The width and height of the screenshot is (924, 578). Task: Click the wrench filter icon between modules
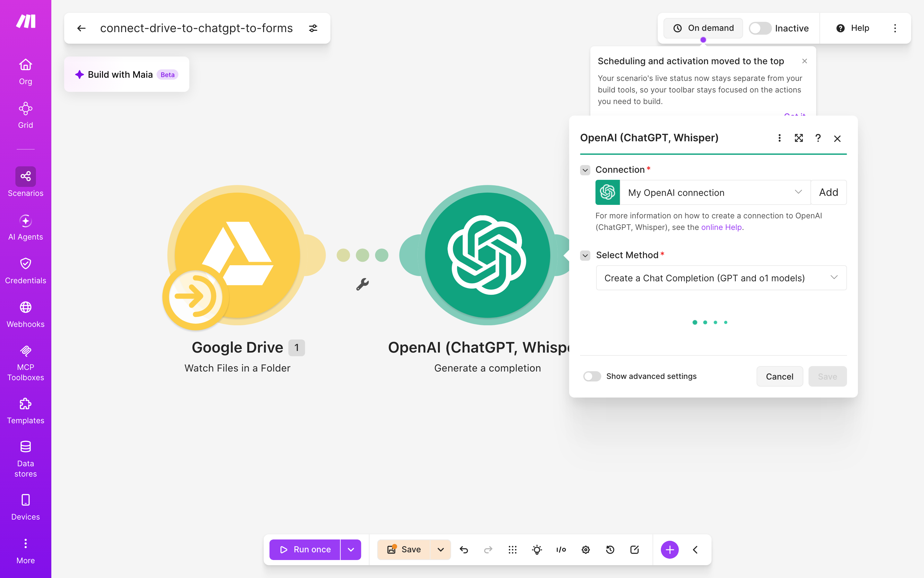(362, 284)
